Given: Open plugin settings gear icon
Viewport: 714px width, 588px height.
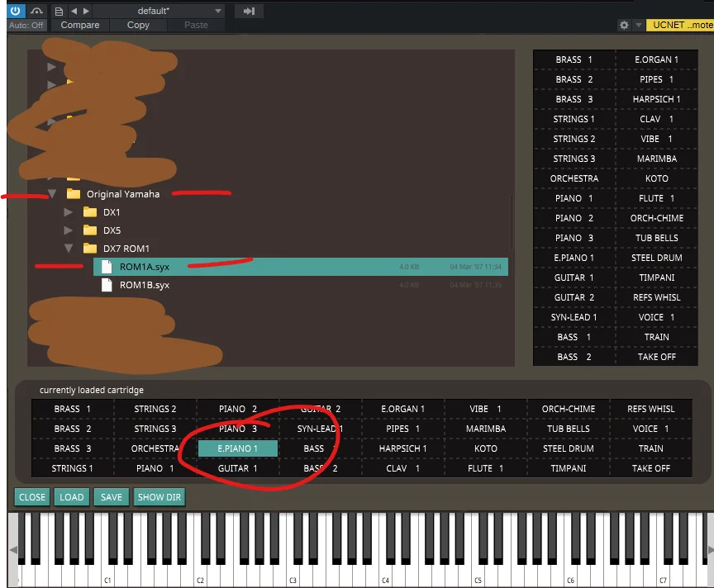Looking at the screenshot, I should [624, 25].
